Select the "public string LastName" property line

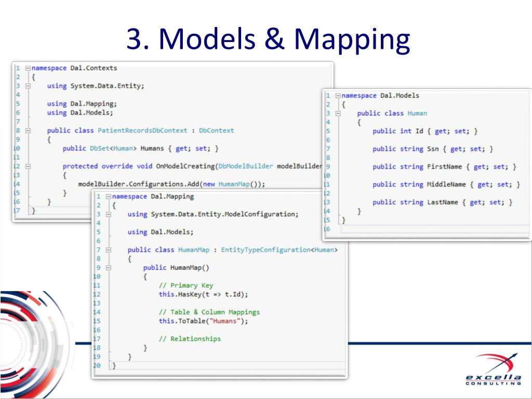tap(443, 203)
